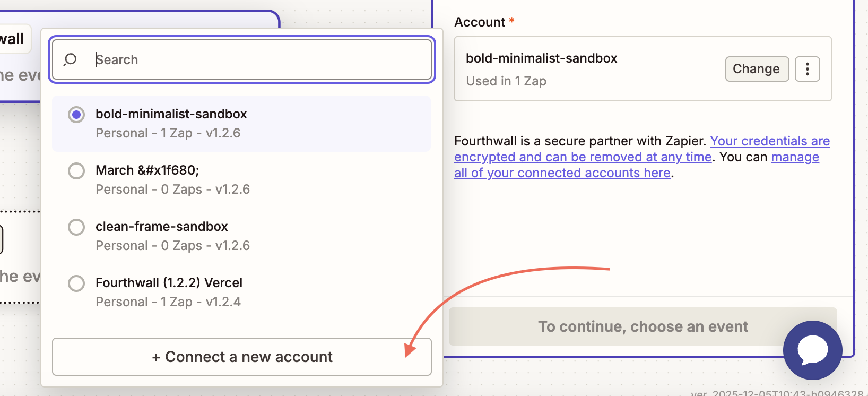
Task: Click Connect a new account button
Action: pos(242,357)
